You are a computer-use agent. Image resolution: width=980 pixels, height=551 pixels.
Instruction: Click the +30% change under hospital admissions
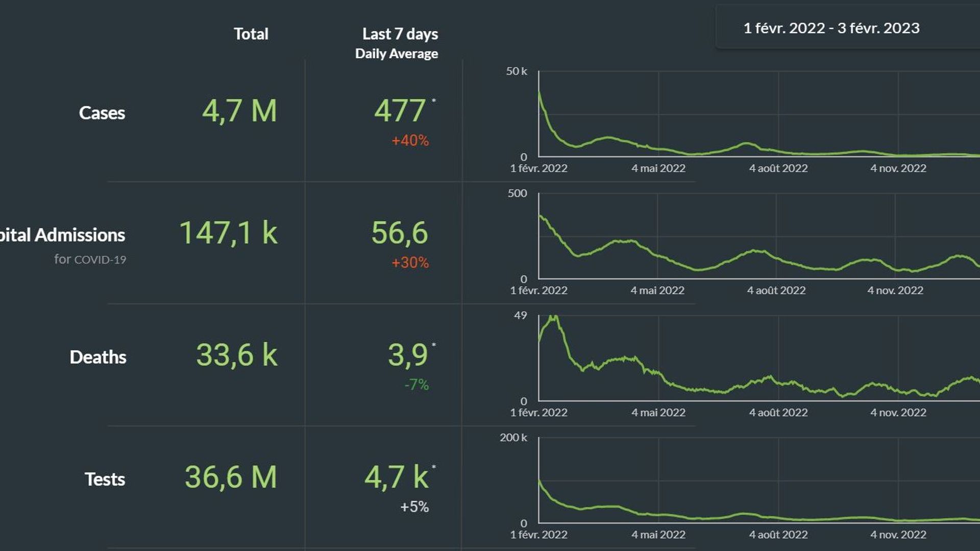tap(410, 262)
